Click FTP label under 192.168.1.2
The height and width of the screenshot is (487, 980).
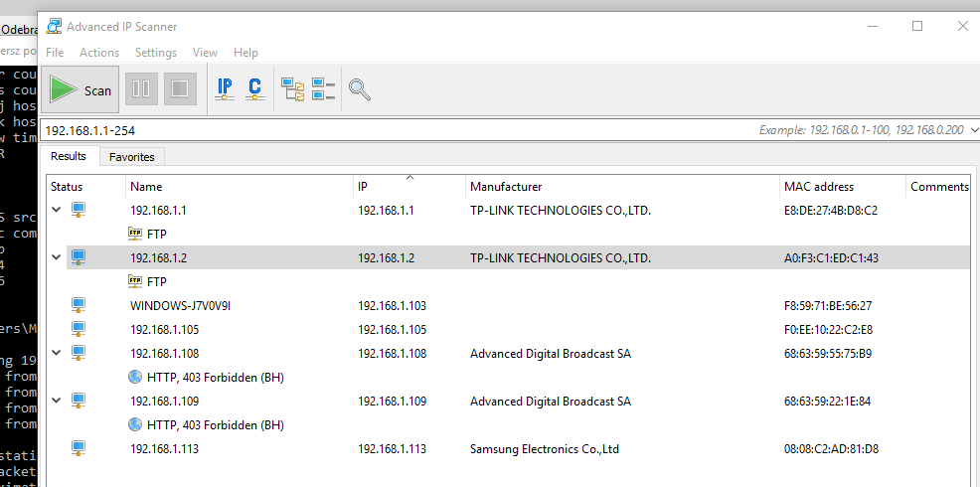(157, 282)
